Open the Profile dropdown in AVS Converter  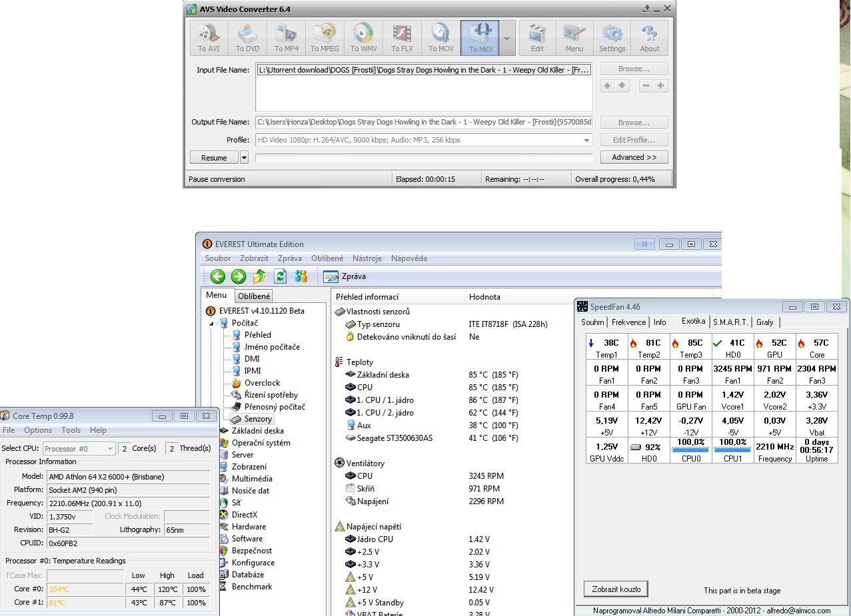(587, 141)
